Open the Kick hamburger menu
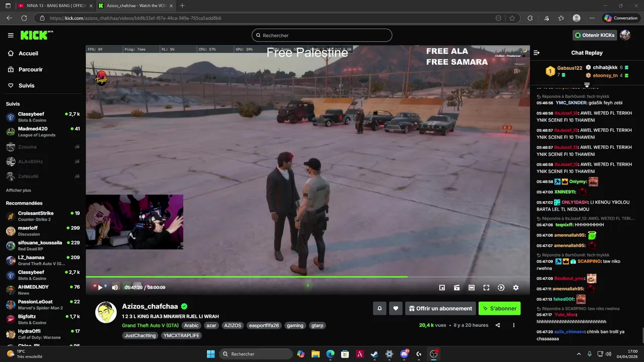Viewport: 644px width, 362px height. click(11, 35)
